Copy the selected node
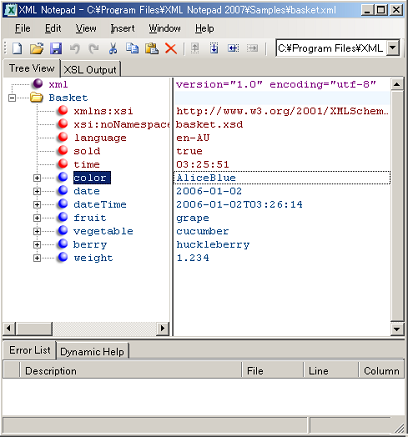This screenshot has height=437, width=408. [132, 48]
